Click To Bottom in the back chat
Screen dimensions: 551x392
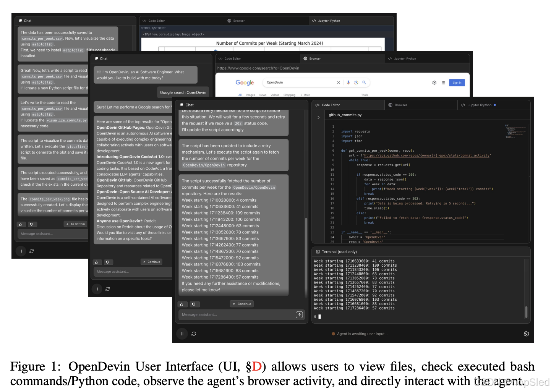click(75, 224)
